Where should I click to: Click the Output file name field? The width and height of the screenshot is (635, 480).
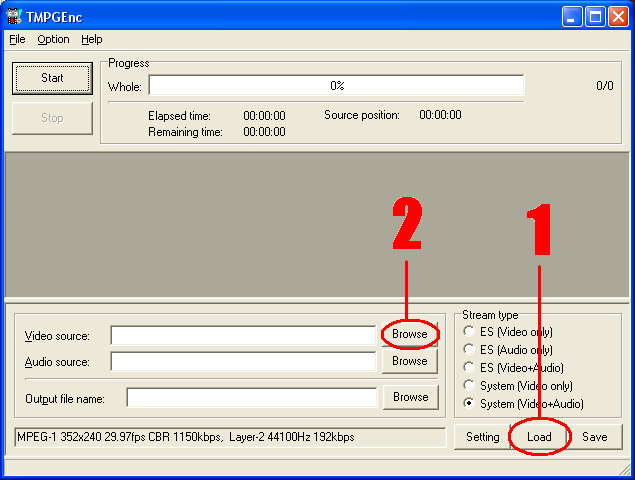[x=251, y=398]
